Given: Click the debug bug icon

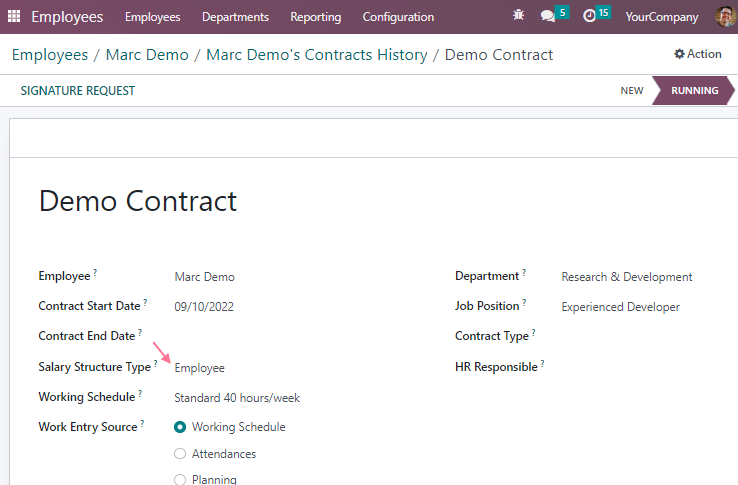Looking at the screenshot, I should [518, 15].
